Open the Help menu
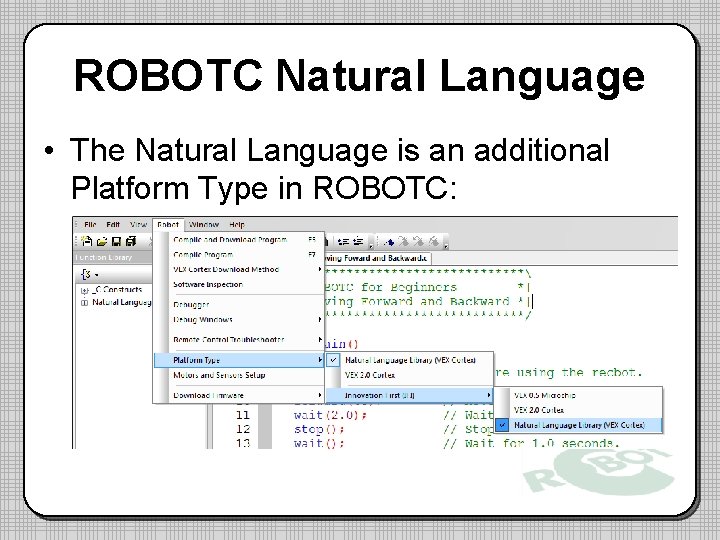This screenshot has width=720, height=540. point(237,225)
